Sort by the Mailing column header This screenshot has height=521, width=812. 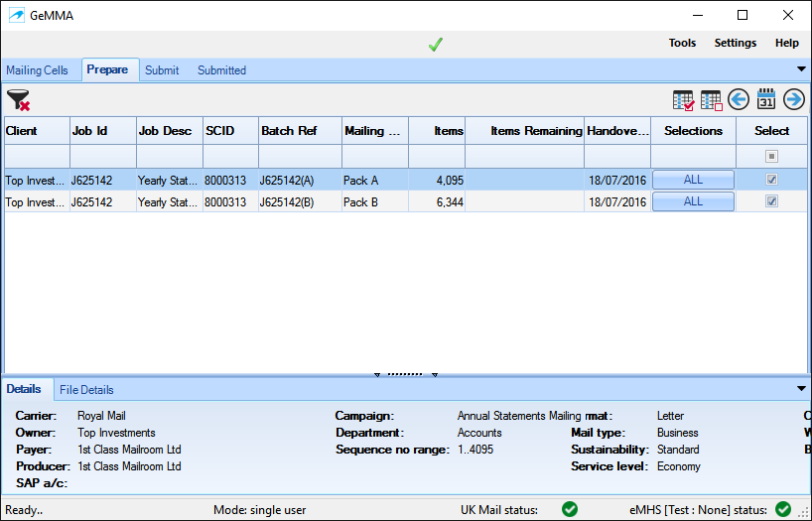375,131
